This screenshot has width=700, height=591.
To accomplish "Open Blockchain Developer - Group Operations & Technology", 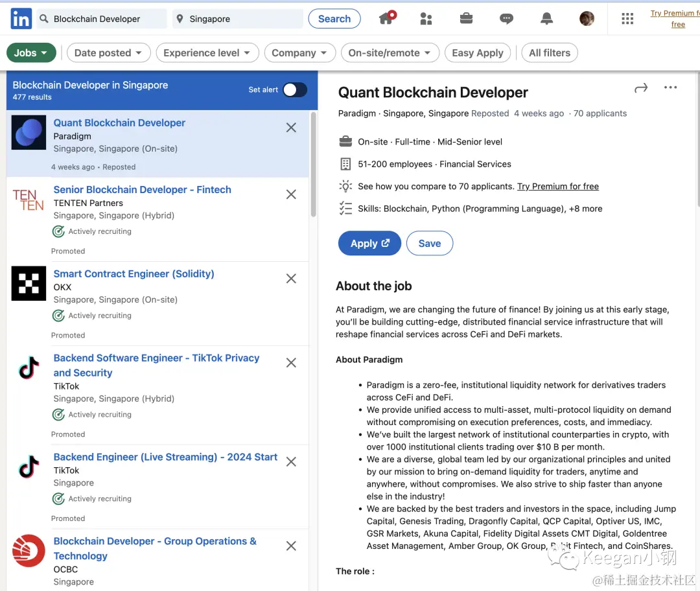I will pos(155,548).
